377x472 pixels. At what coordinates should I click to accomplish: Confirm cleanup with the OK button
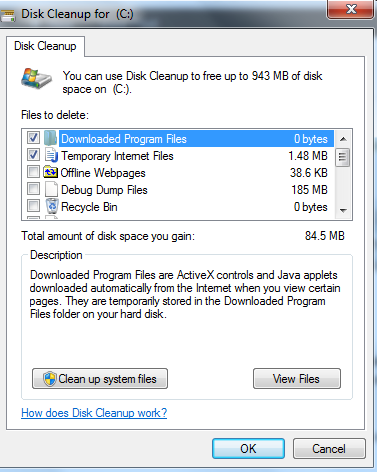(x=248, y=449)
